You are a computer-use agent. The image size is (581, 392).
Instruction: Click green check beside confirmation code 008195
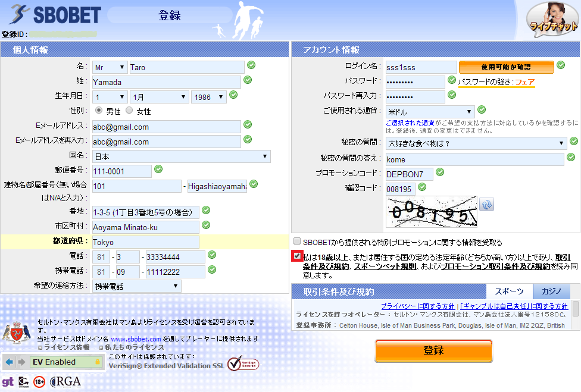422,187
